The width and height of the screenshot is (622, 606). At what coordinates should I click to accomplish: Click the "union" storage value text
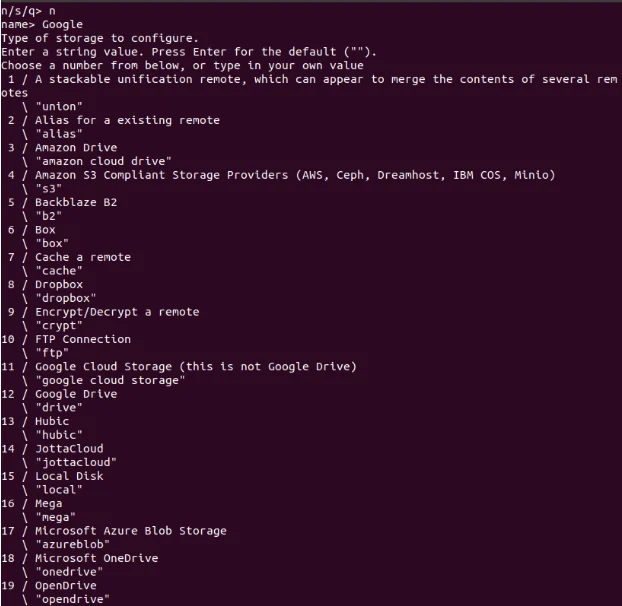[59, 107]
